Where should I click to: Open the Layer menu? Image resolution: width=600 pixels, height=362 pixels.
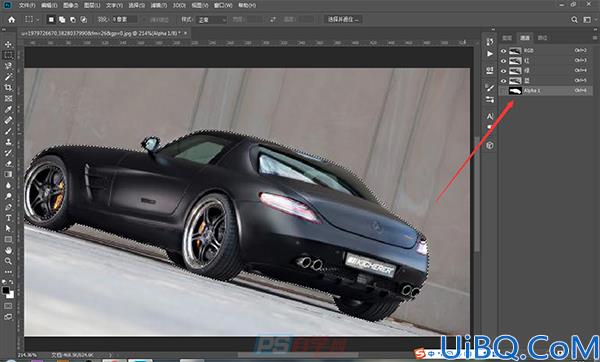pyautogui.click(x=92, y=5)
